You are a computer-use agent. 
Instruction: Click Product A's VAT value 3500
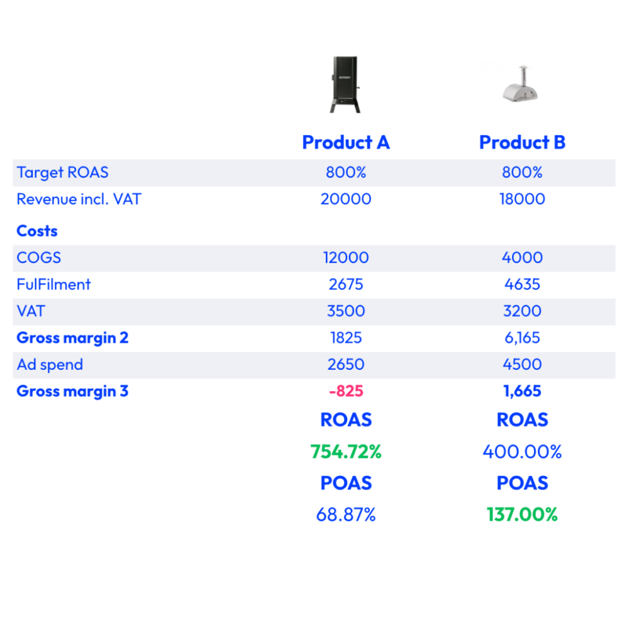tap(346, 311)
